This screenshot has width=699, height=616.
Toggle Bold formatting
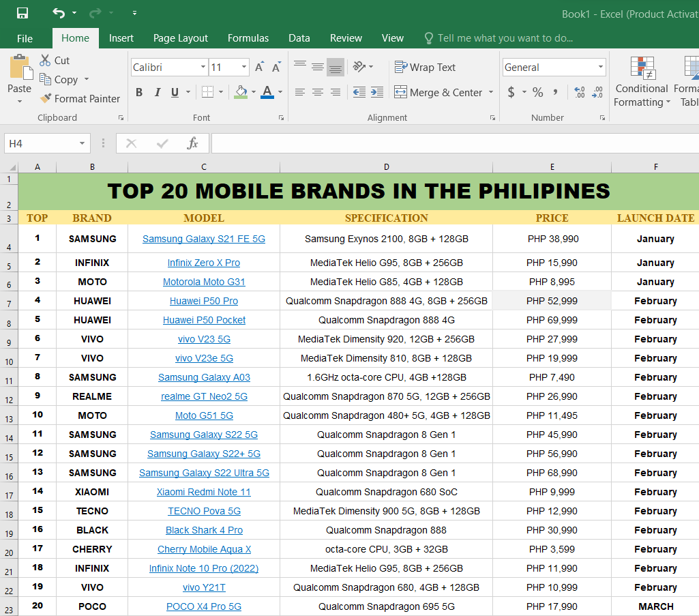click(x=139, y=92)
